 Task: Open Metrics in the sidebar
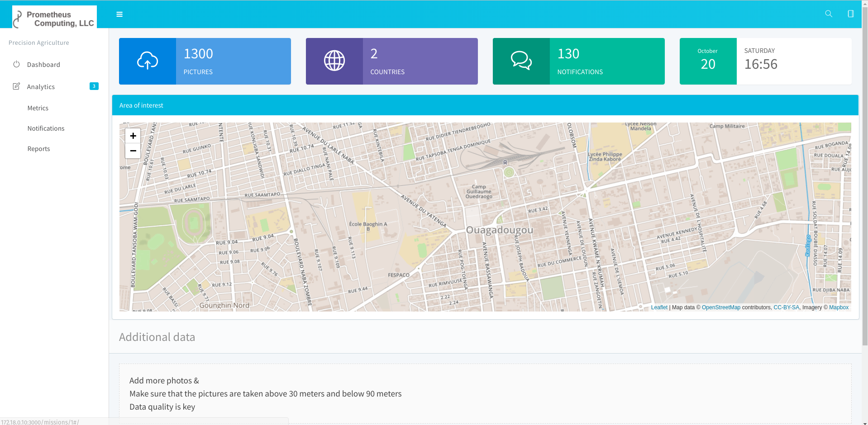38,108
